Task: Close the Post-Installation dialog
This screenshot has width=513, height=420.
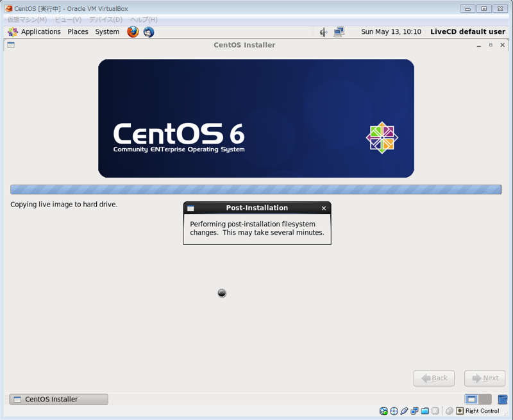Action: tap(324, 208)
